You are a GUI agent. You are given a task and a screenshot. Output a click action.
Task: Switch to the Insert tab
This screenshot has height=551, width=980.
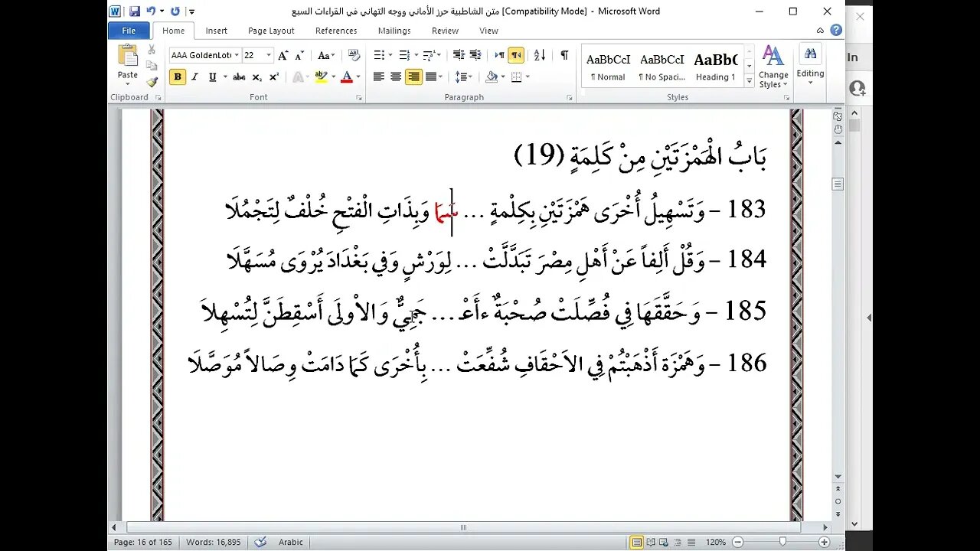[217, 31]
